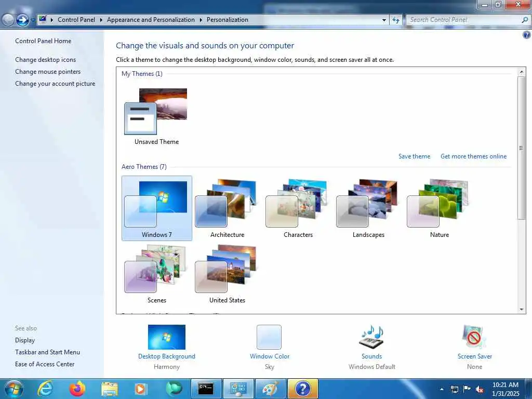Apply the Landscapes theme
532x399 pixels.
368,208
